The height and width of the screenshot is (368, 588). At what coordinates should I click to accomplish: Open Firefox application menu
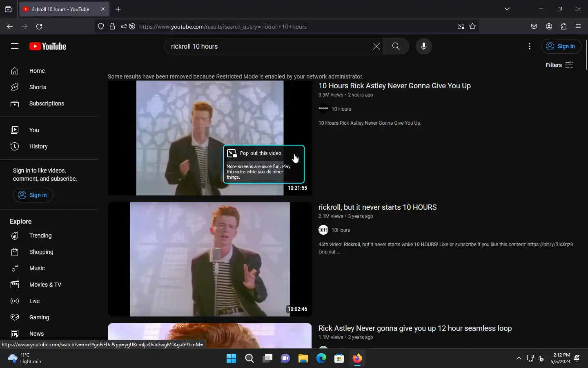click(x=578, y=27)
